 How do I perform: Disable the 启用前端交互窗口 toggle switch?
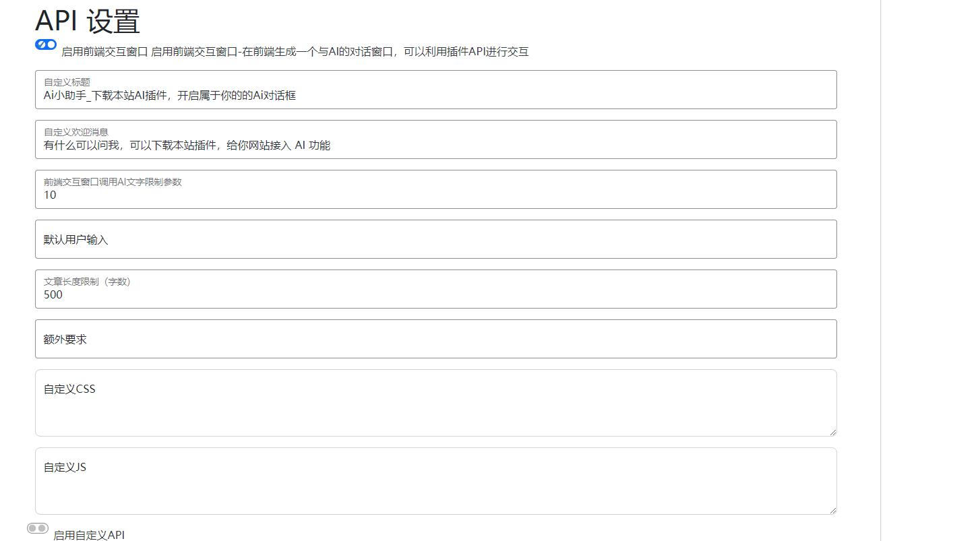point(44,44)
